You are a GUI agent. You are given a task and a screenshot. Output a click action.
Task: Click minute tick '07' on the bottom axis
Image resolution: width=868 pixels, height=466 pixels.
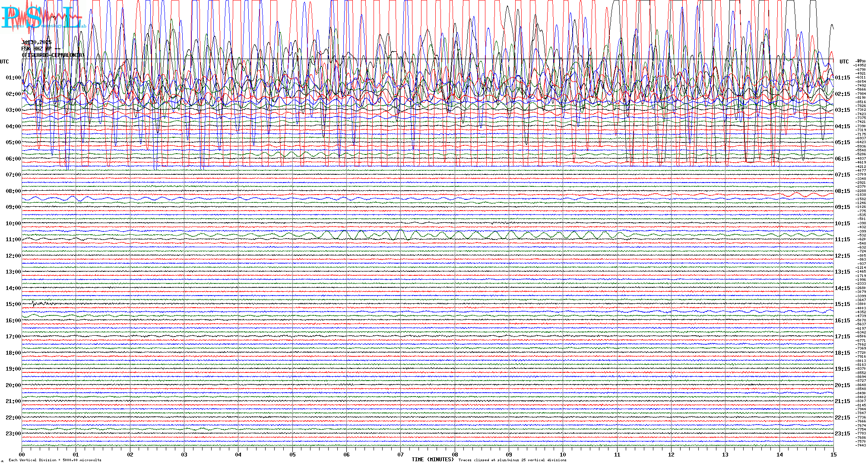tap(401, 454)
